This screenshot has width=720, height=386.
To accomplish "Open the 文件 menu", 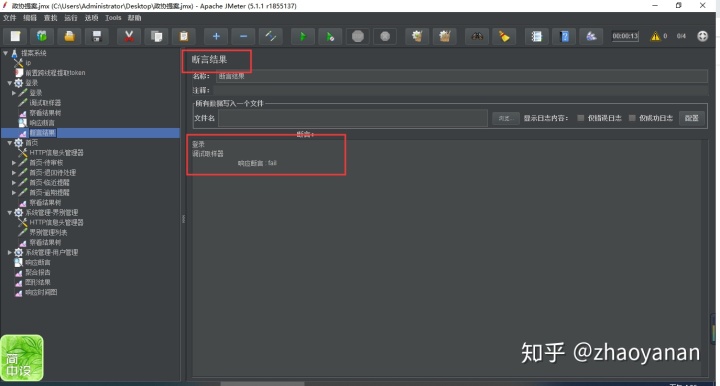I will click(10, 18).
